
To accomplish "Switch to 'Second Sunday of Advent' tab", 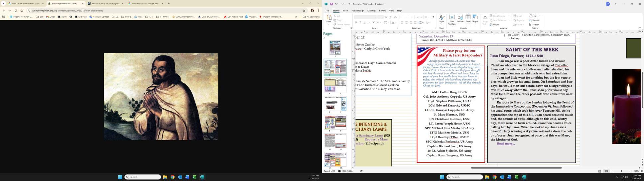I will coord(106,3).
